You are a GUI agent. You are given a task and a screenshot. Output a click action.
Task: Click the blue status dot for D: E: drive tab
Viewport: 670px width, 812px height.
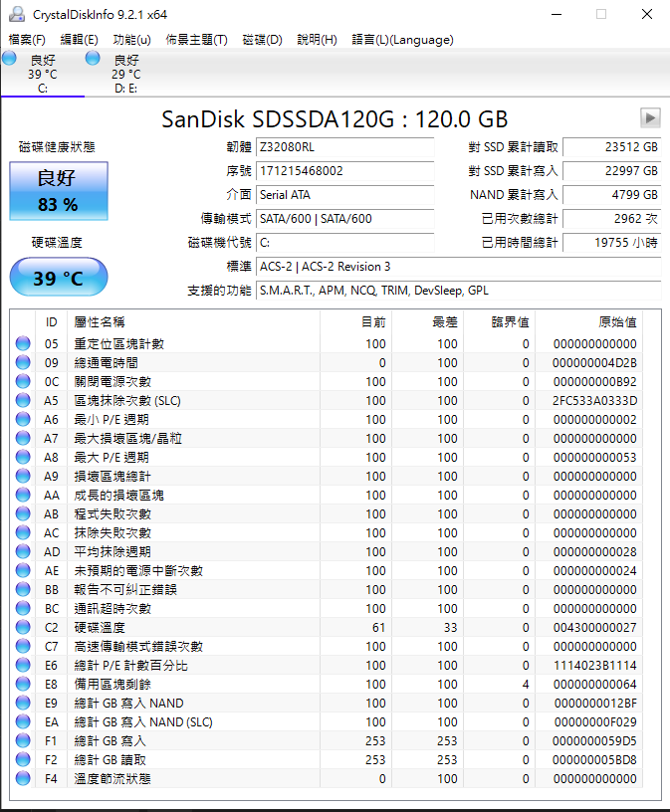coord(93,59)
